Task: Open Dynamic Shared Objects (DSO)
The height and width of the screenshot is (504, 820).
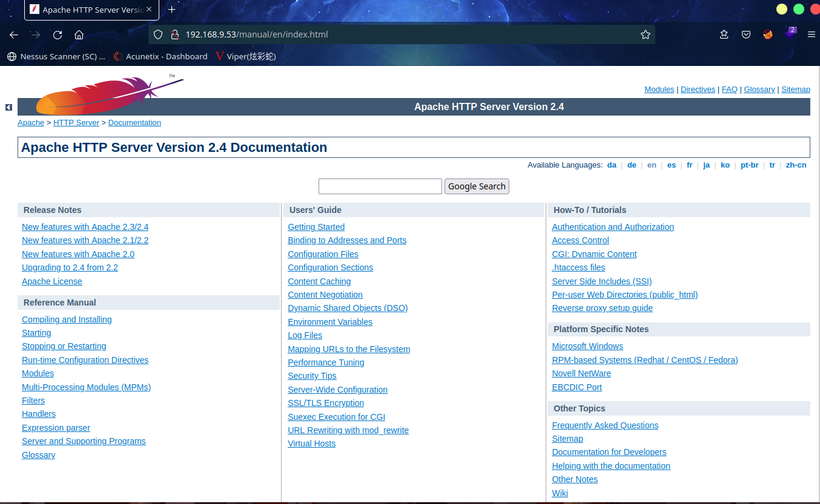Action: click(348, 308)
